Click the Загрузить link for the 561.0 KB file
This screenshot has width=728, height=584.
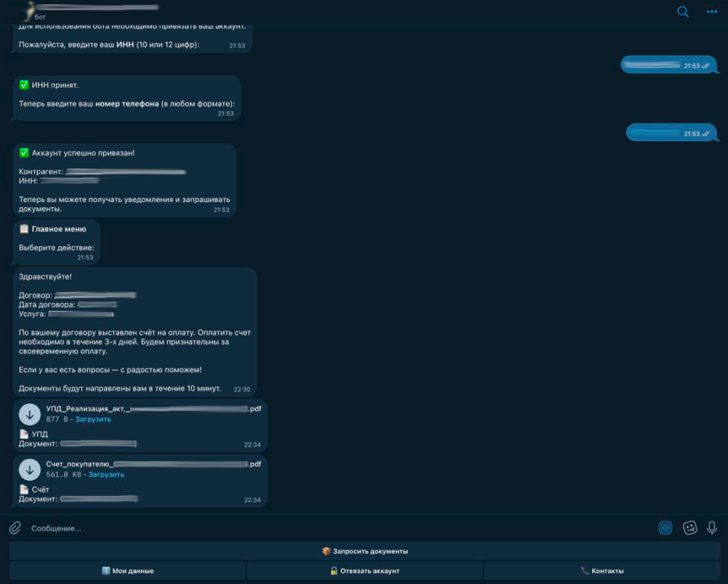click(106, 474)
